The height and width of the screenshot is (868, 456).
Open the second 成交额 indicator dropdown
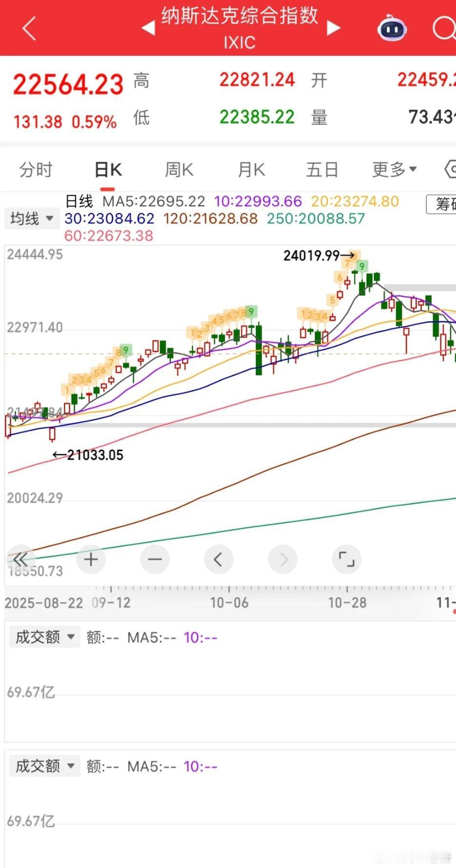coord(44,766)
